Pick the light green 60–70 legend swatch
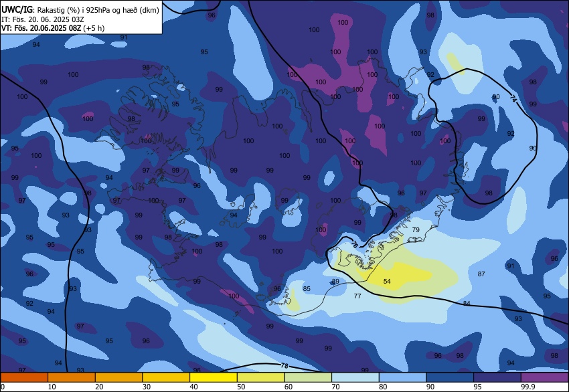 [x=308, y=377]
